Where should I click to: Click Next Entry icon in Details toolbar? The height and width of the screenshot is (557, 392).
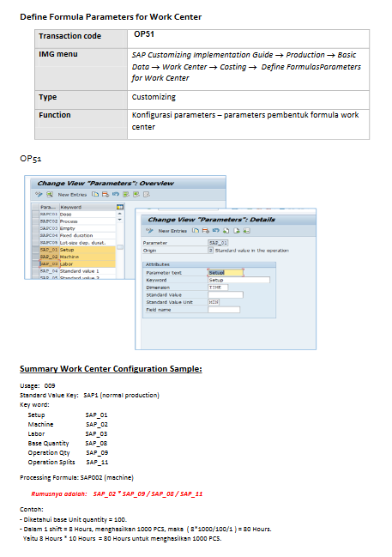(x=236, y=231)
